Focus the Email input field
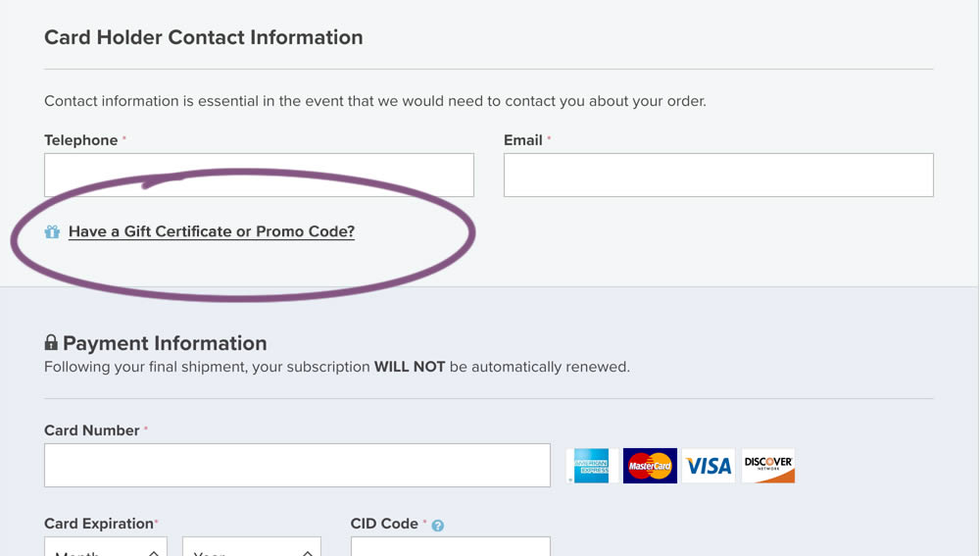Viewport: 980px width, 556px height. click(x=718, y=175)
